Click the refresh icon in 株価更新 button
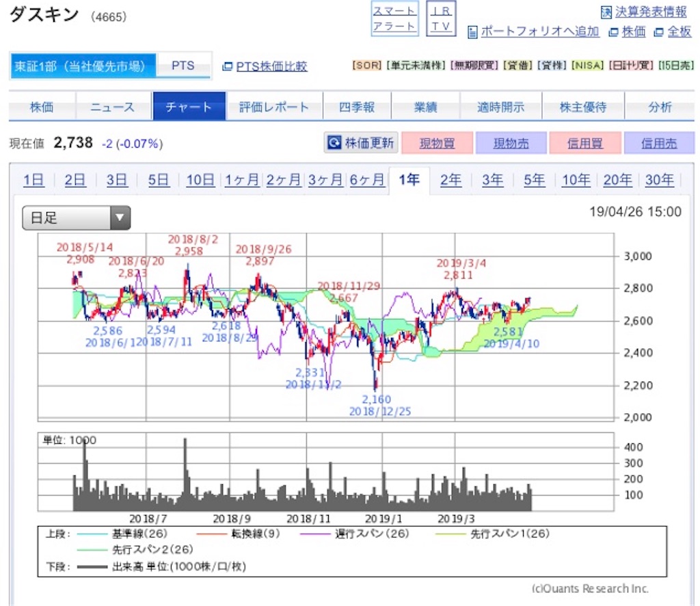 [334, 143]
